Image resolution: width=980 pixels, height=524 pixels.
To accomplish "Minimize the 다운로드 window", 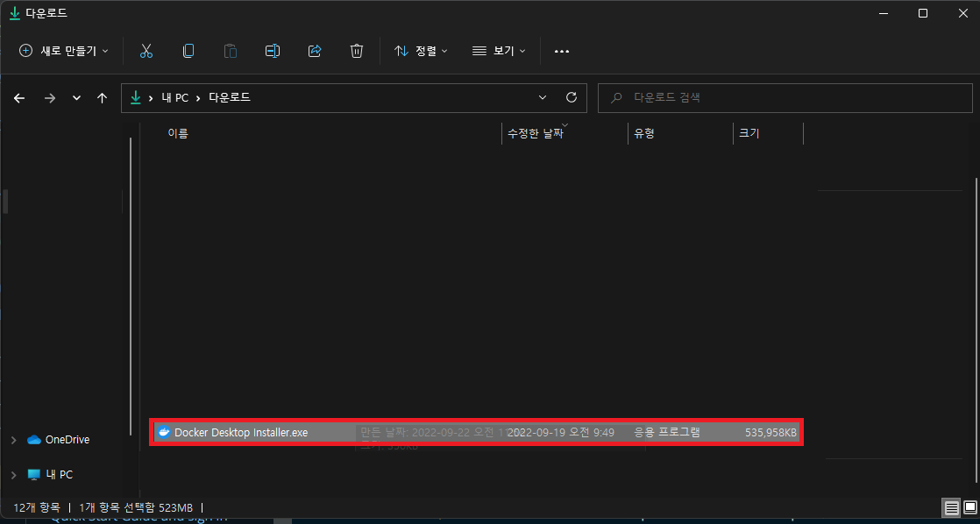I will click(x=883, y=13).
